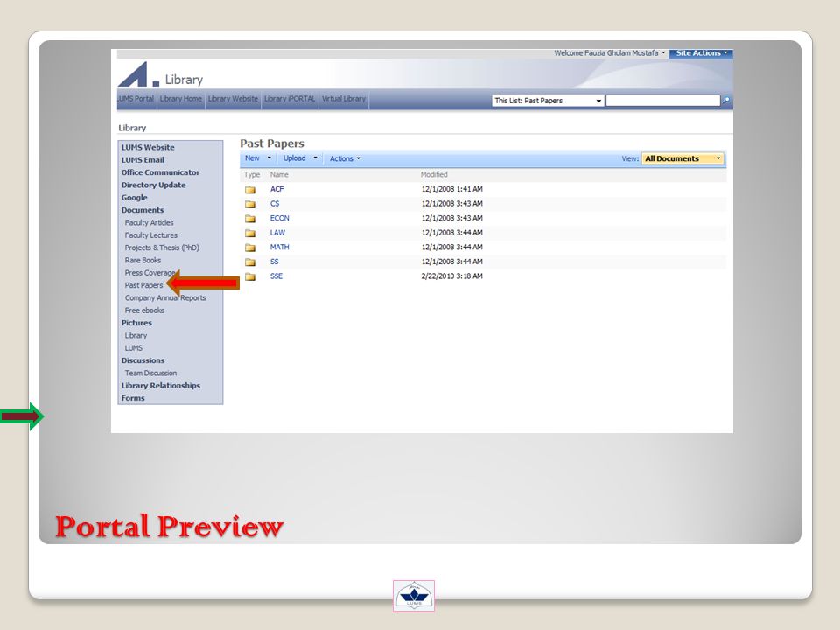Open the ECON folder icon
This screenshot has width=840, height=630.
click(250, 219)
